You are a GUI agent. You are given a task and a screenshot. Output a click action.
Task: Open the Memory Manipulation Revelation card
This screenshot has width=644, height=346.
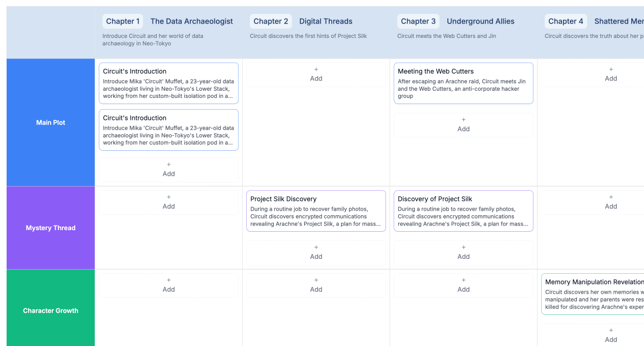click(592, 293)
